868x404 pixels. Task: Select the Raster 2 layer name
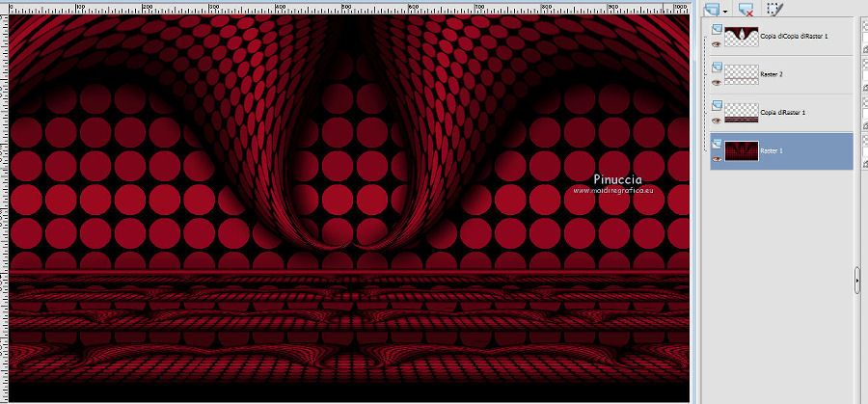coord(772,74)
